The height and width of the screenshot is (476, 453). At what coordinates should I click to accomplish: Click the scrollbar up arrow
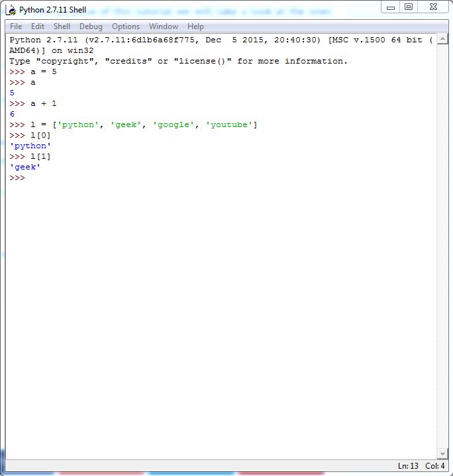[x=442, y=39]
